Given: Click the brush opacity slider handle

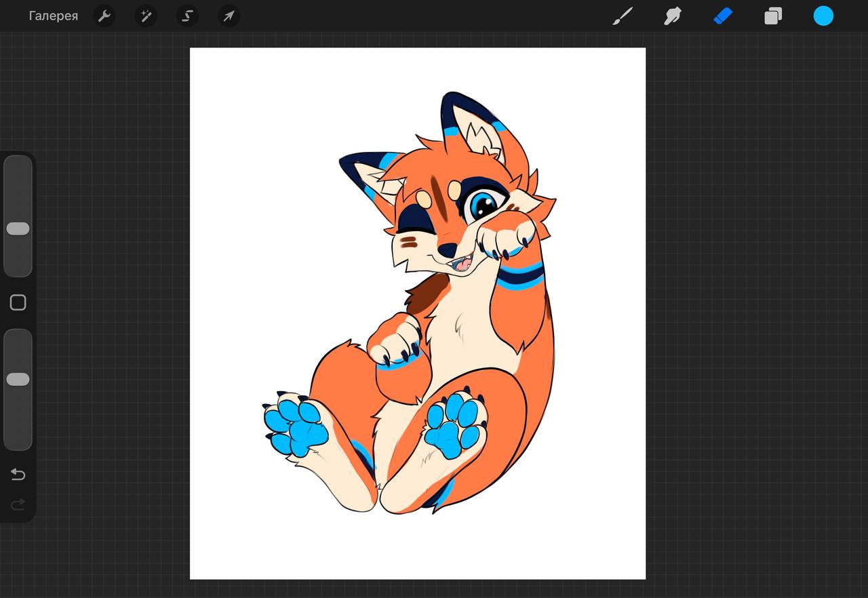Looking at the screenshot, I should [18, 379].
